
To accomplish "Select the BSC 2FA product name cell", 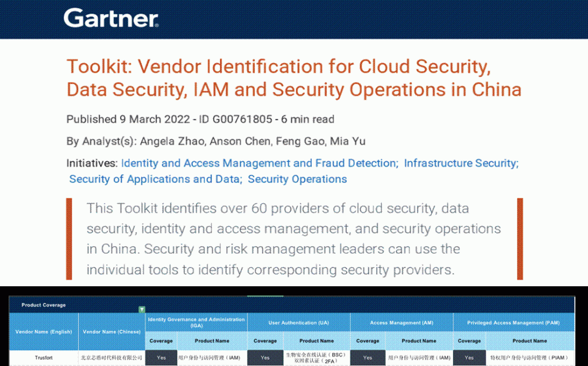I will point(316,358).
